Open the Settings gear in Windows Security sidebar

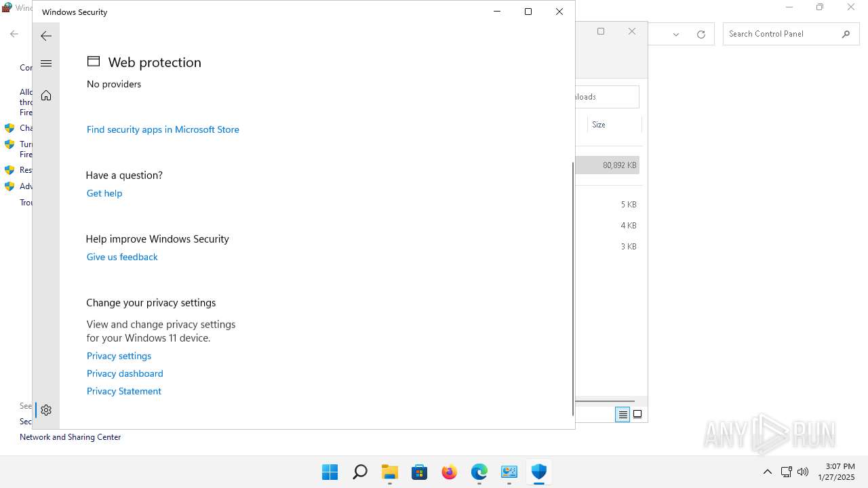coord(46,410)
